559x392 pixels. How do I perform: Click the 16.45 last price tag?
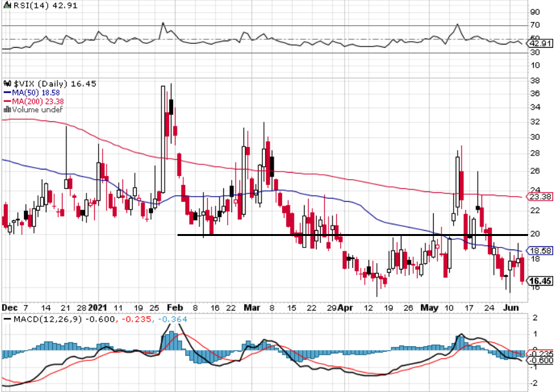point(538,281)
